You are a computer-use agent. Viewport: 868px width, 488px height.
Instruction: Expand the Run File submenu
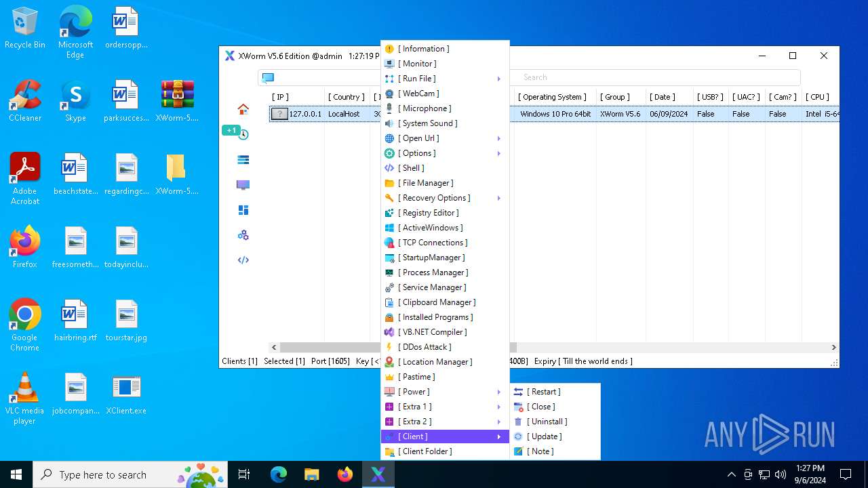(x=445, y=79)
